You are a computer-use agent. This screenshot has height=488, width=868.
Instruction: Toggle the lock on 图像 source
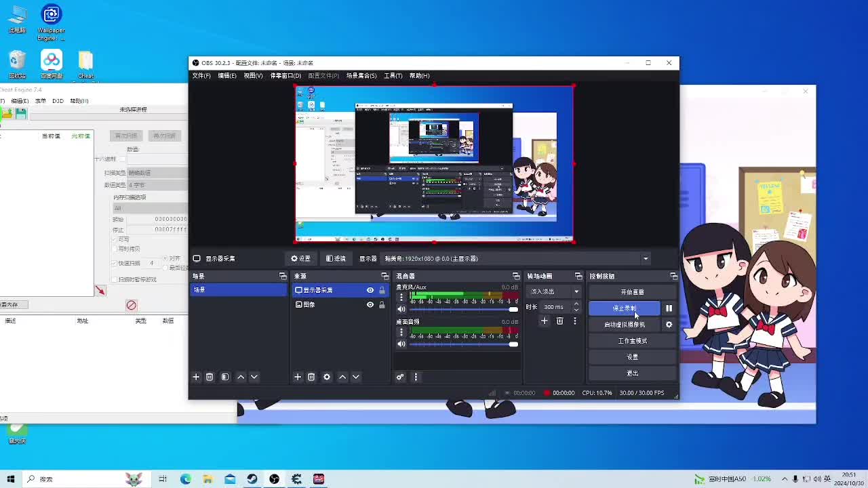(x=382, y=305)
